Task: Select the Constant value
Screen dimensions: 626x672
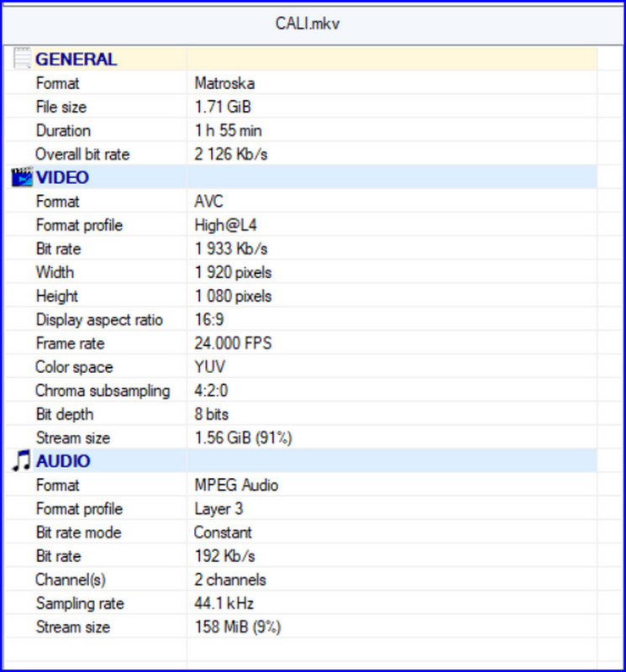Action: point(223,533)
